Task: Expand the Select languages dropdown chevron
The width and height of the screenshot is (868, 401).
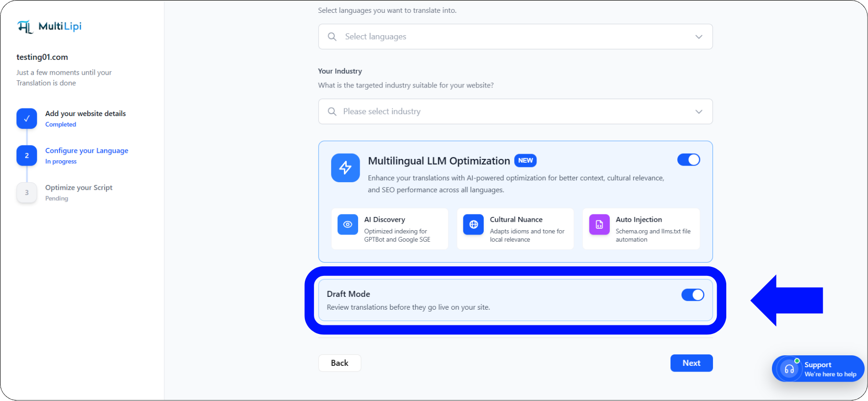Action: pos(699,37)
